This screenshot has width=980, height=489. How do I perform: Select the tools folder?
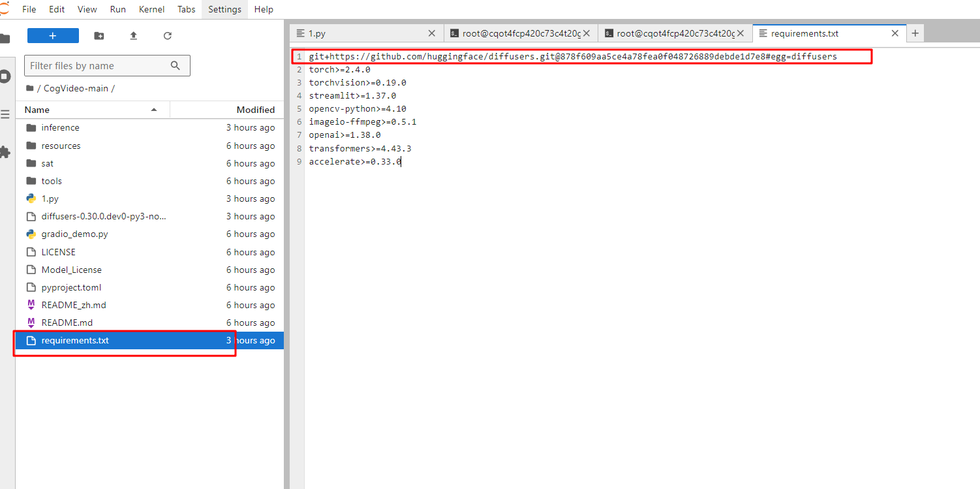149,181
